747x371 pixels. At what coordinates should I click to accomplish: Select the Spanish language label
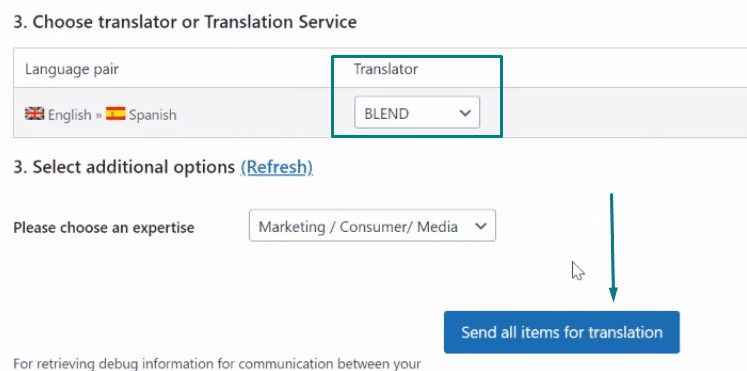(152, 115)
